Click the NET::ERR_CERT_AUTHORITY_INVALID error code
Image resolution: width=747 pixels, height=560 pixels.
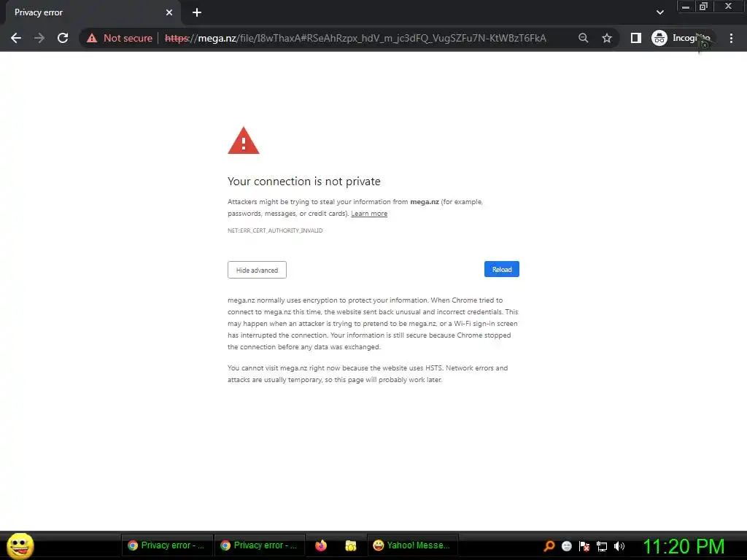(x=275, y=230)
